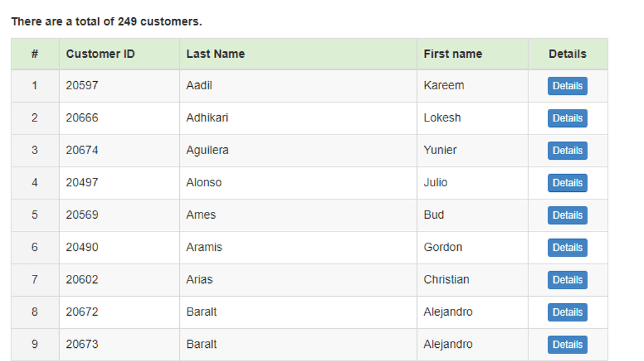Open Julio Alonso's Details
The height and width of the screenshot is (361, 644).
pyautogui.click(x=567, y=183)
